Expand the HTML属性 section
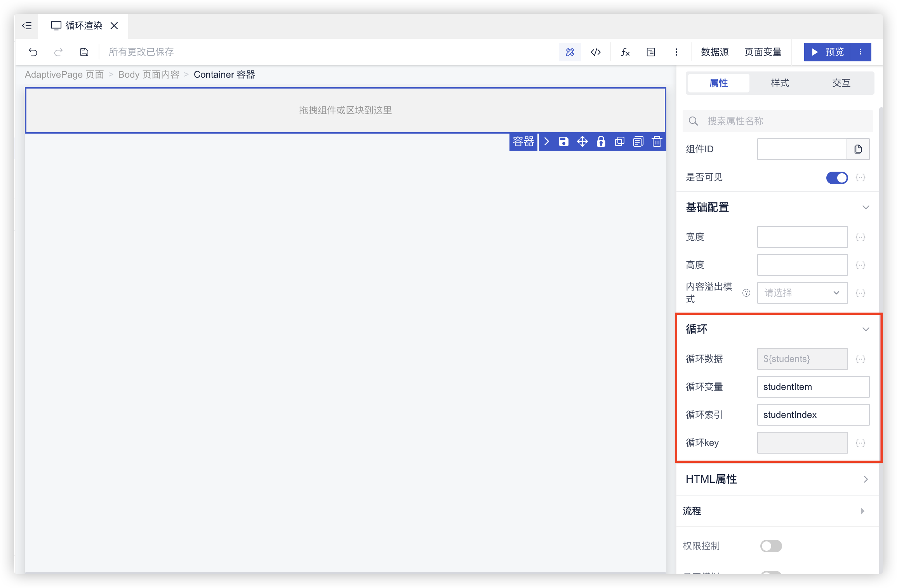The width and height of the screenshot is (897, 588). pos(866,479)
